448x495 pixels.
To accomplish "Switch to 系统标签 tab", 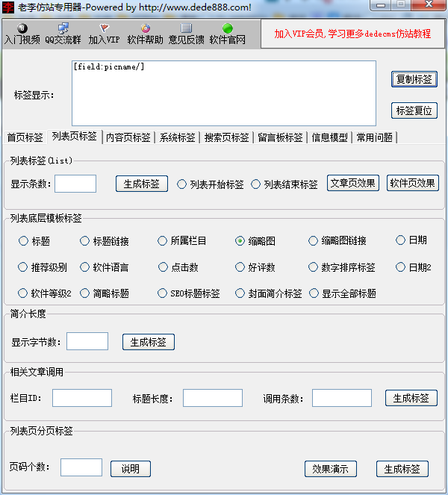I will (178, 137).
